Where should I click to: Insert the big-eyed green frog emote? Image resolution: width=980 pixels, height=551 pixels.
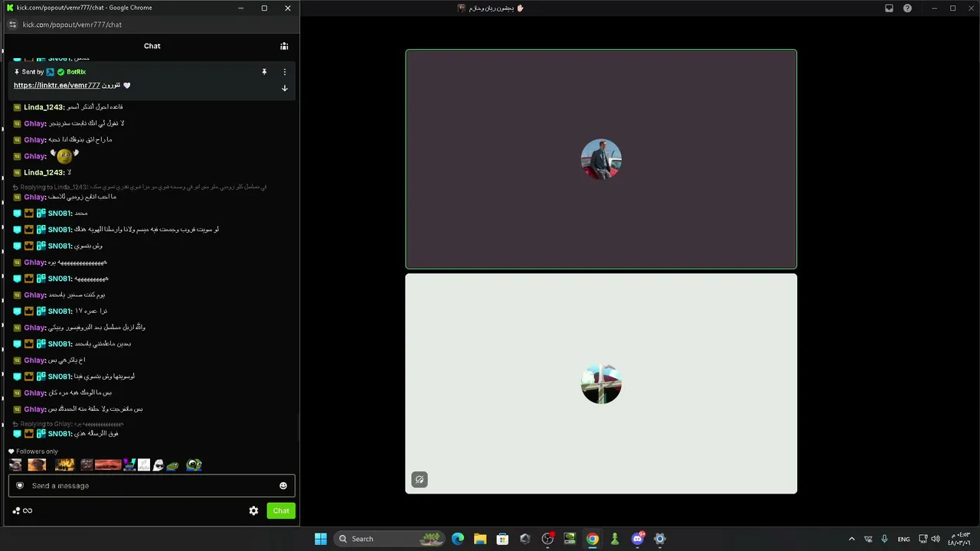click(x=194, y=465)
